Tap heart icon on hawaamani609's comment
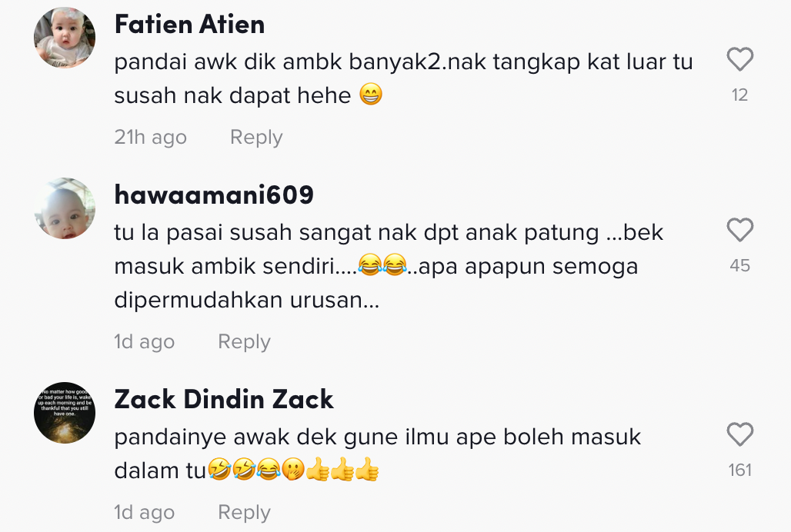Viewport: 791px width, 532px height. [x=739, y=230]
